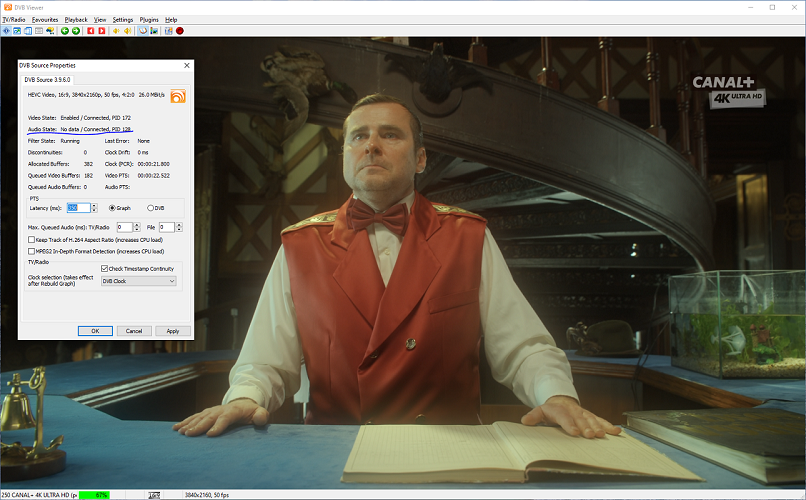
Task: Select the DVB radio button under PTS
Action: coord(150,208)
